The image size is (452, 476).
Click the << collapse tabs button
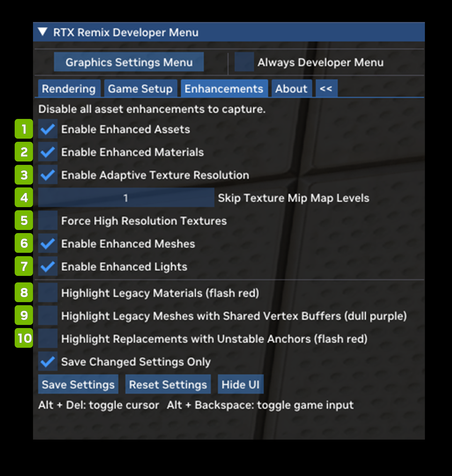(x=326, y=89)
